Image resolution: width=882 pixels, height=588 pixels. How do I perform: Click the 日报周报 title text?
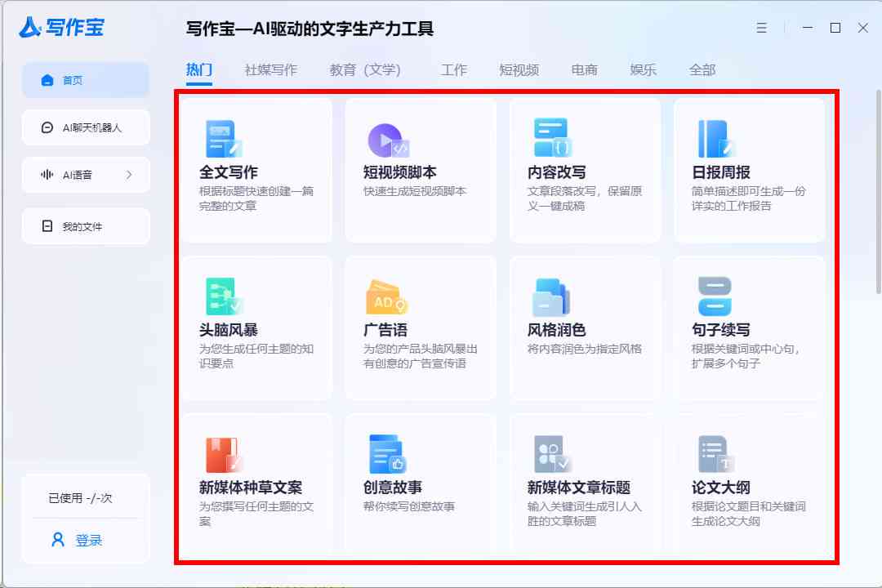point(721,172)
